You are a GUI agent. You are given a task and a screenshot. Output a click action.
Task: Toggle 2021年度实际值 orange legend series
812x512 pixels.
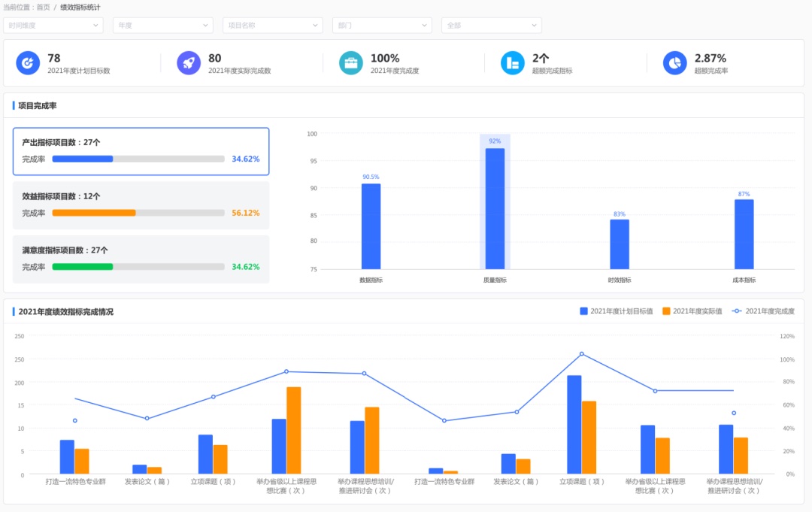(x=692, y=311)
